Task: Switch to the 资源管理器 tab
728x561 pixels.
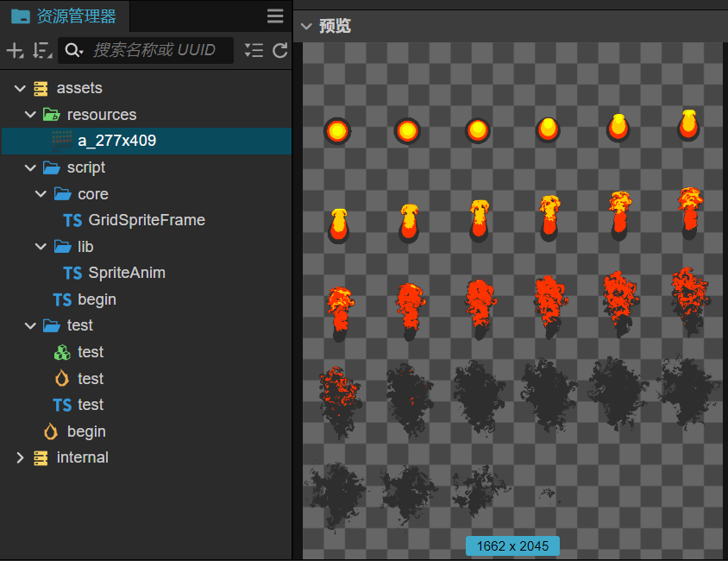Action: [64, 16]
